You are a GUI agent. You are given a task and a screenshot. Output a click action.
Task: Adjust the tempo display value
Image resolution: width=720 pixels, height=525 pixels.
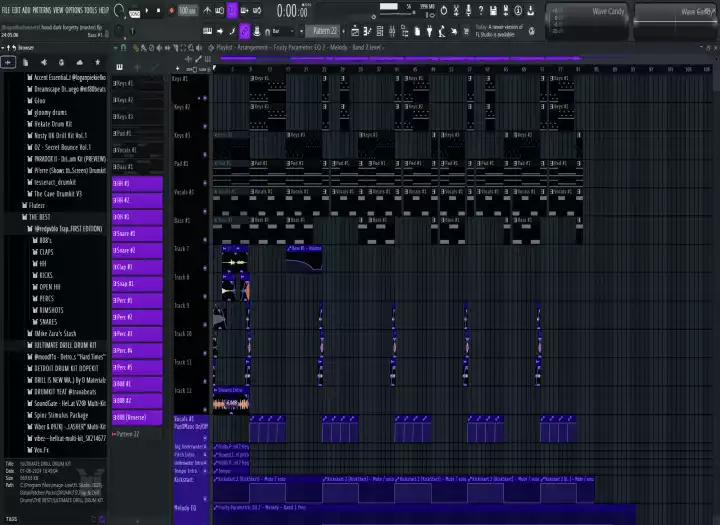(187, 10)
